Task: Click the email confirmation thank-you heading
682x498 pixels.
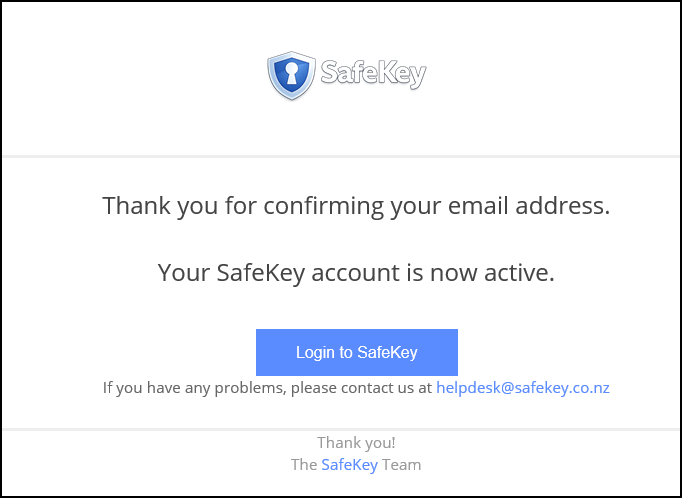Action: (356, 207)
